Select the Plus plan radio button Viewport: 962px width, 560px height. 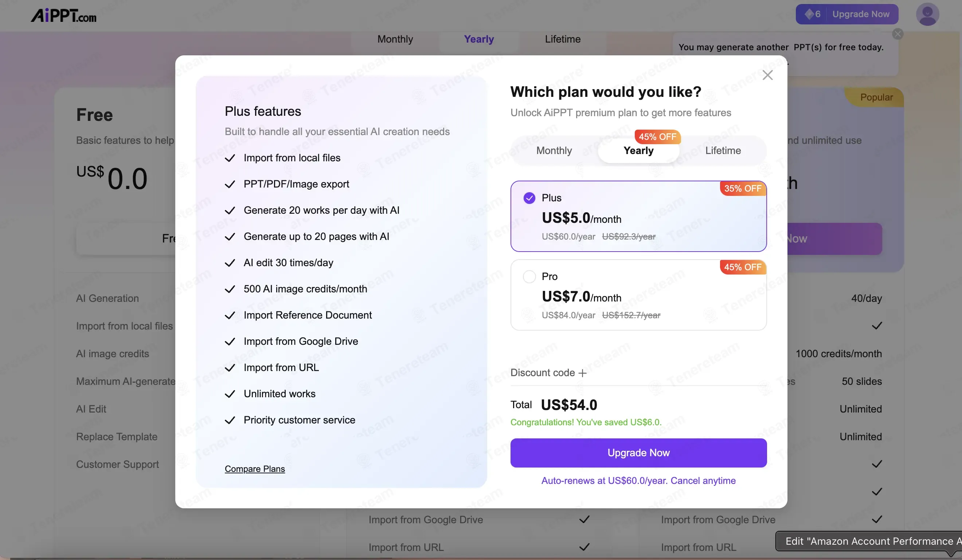click(x=529, y=198)
